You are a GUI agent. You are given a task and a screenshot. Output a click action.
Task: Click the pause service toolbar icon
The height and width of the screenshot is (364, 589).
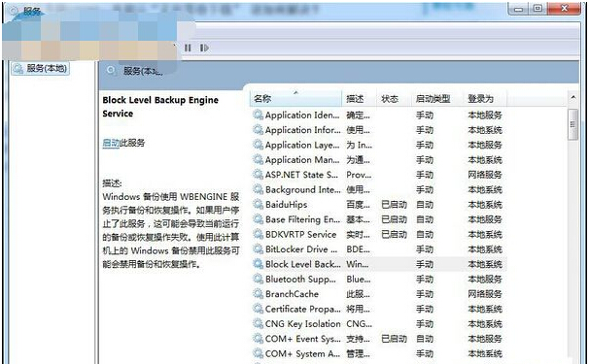pyautogui.click(x=188, y=48)
